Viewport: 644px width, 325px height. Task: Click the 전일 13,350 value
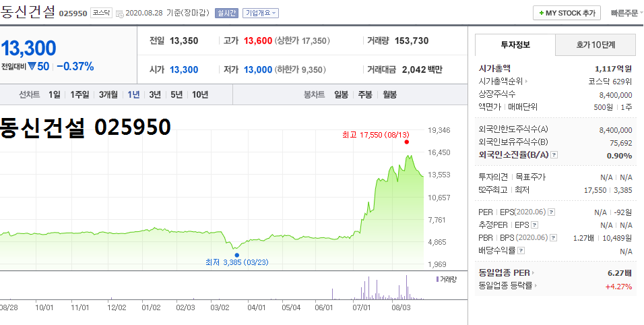click(x=184, y=40)
